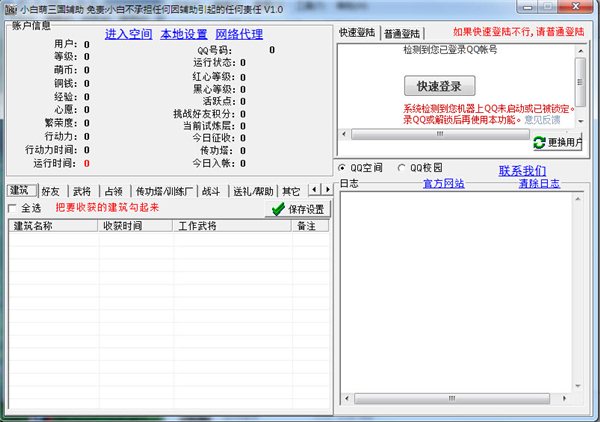Click login panel left scroll arrow
The image size is (600, 422).
(x=344, y=134)
